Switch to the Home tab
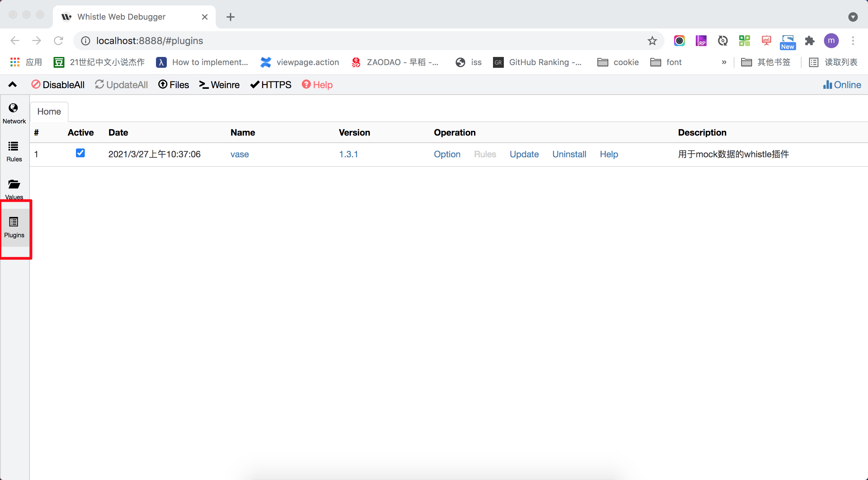 [x=49, y=111]
